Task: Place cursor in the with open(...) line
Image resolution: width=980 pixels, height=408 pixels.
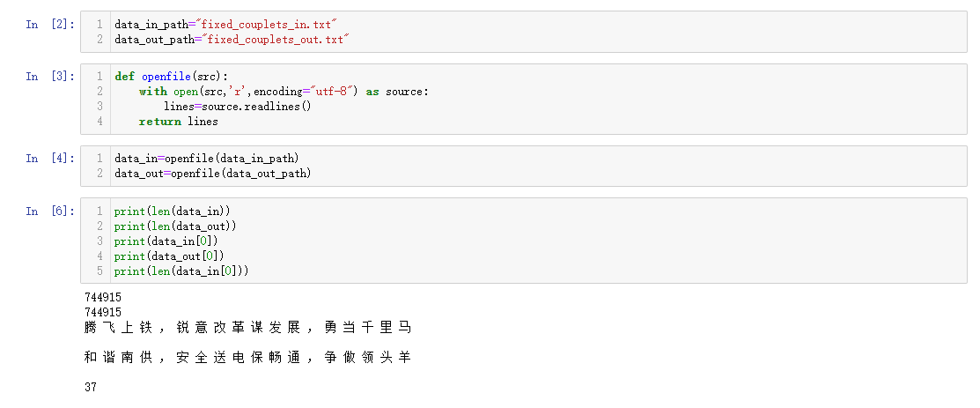Action: (x=283, y=92)
